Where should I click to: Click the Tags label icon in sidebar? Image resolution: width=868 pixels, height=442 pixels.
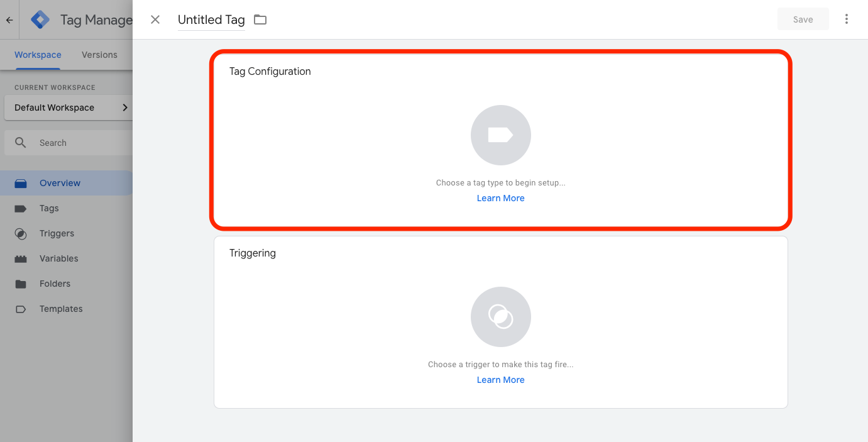point(21,208)
